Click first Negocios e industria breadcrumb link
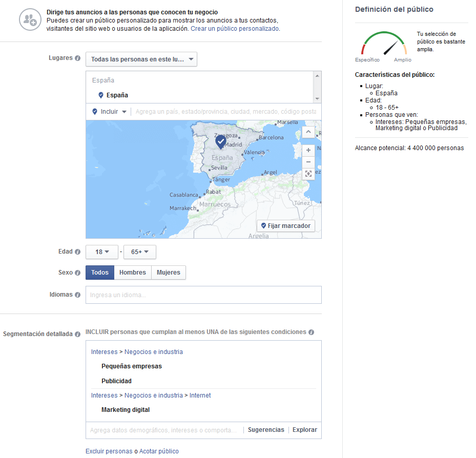The height and width of the screenshot is (458, 476). point(154,352)
